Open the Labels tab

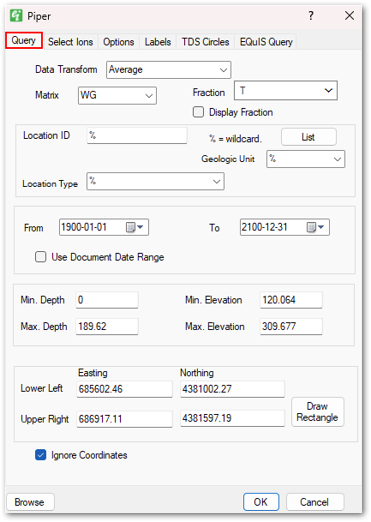pos(158,42)
